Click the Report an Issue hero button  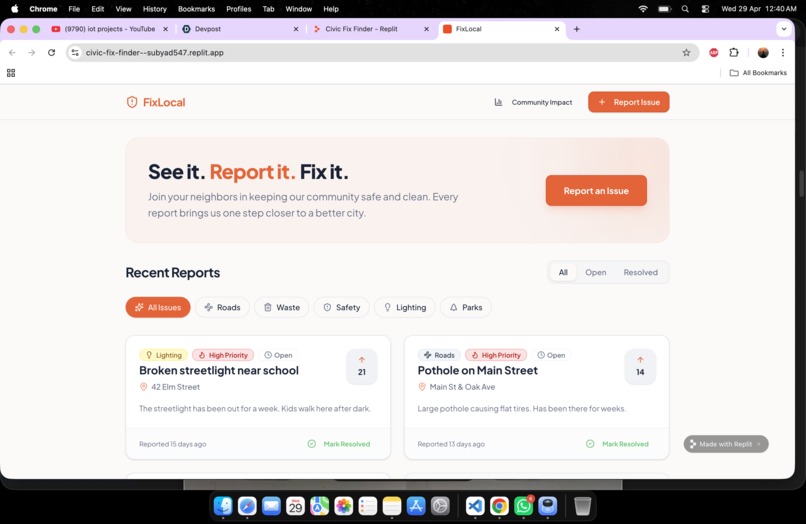(596, 191)
